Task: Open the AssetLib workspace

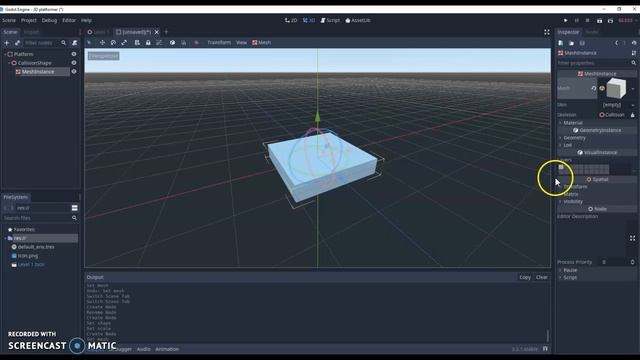Action: click(x=358, y=20)
